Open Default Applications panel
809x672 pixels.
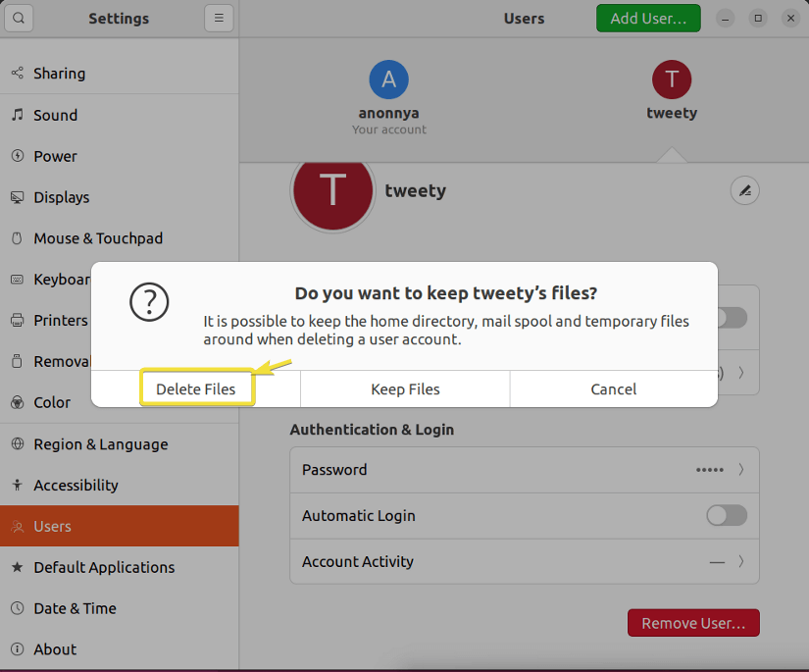(120, 567)
